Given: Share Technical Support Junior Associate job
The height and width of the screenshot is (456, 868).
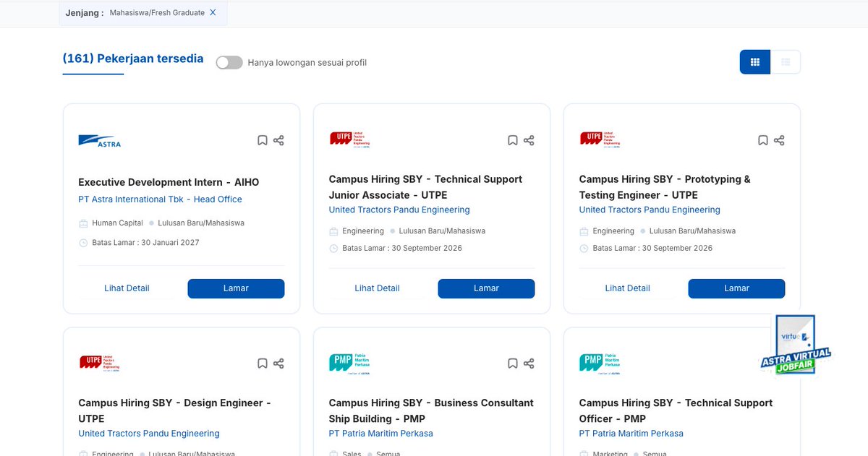Looking at the screenshot, I should click(x=529, y=140).
